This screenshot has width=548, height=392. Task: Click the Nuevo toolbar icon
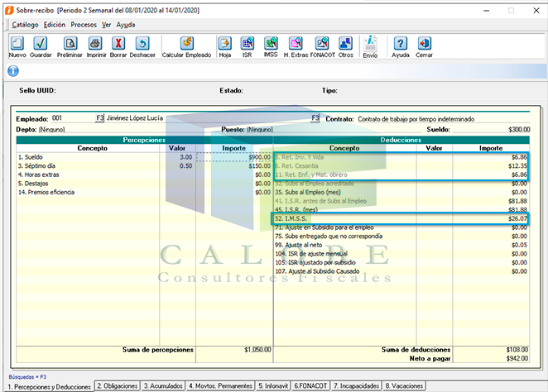pyautogui.click(x=17, y=47)
